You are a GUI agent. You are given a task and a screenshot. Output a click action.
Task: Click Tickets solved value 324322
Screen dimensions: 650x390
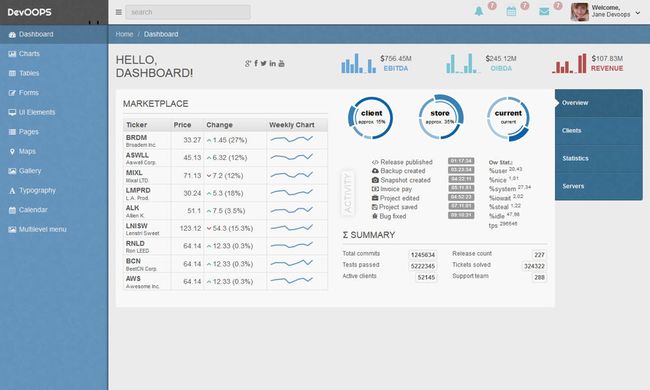tap(534, 266)
